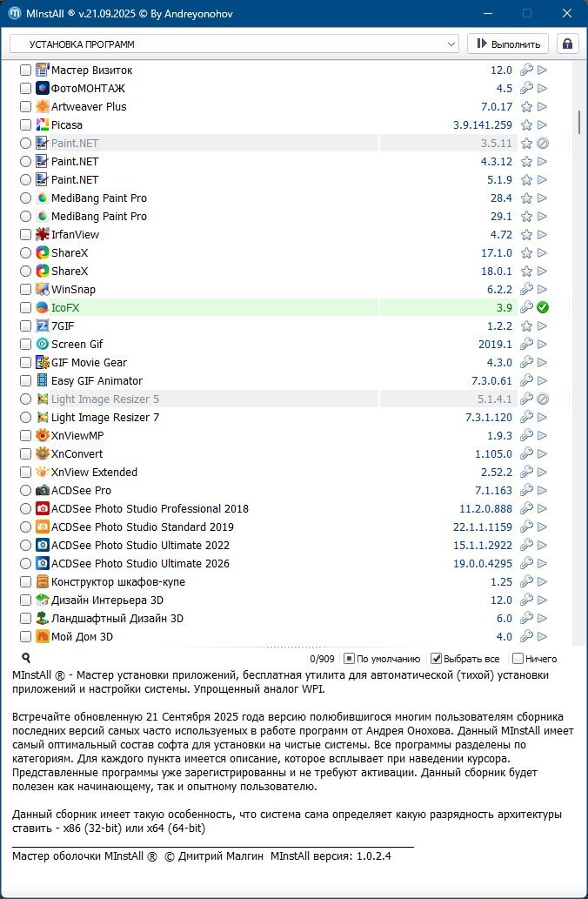Enable the 7GIF checkbox
The width and height of the screenshot is (588, 899).
tap(25, 326)
